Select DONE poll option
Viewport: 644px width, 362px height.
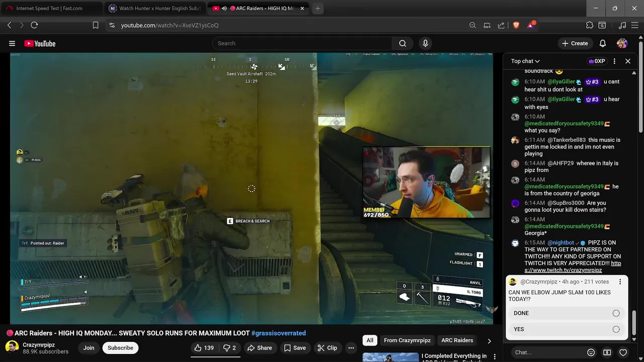[567, 313]
